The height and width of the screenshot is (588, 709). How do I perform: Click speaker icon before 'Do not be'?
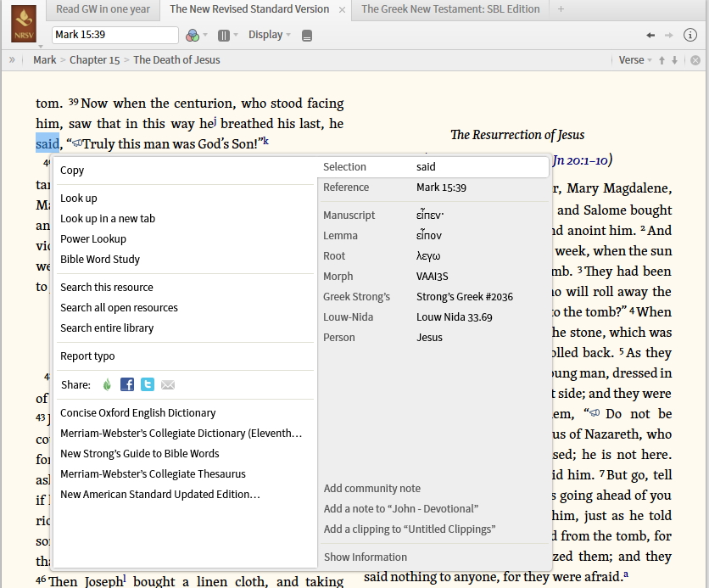pos(595,413)
